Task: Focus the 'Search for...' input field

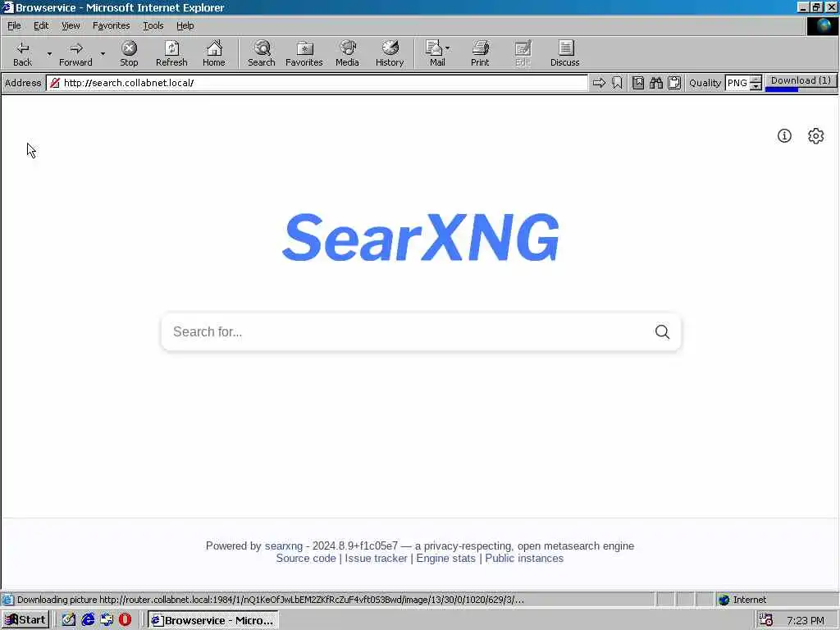Action: click(407, 332)
